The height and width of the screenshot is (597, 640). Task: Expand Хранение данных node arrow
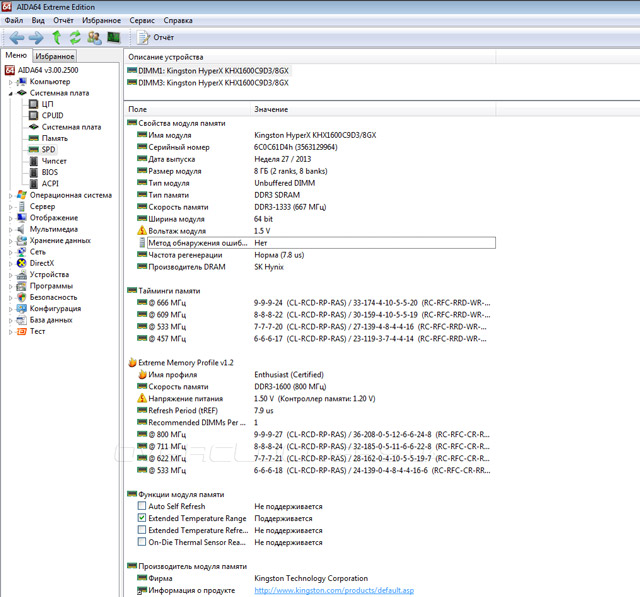(11, 241)
